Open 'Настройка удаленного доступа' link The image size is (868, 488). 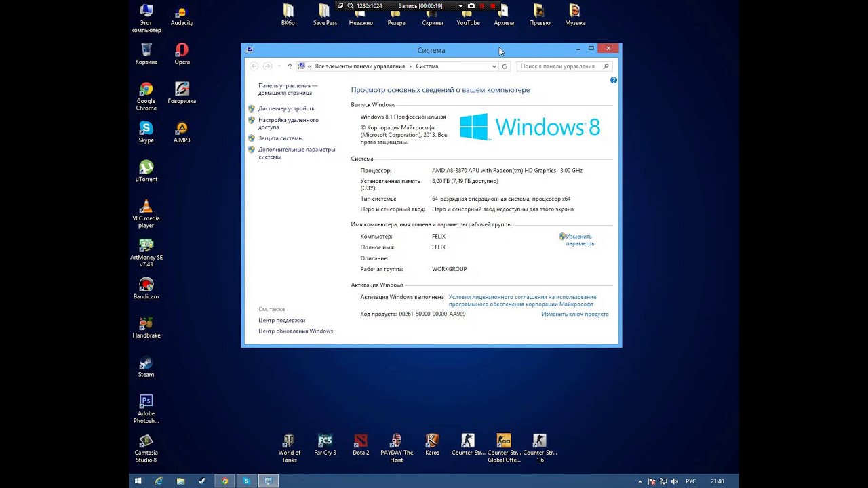tap(288, 123)
